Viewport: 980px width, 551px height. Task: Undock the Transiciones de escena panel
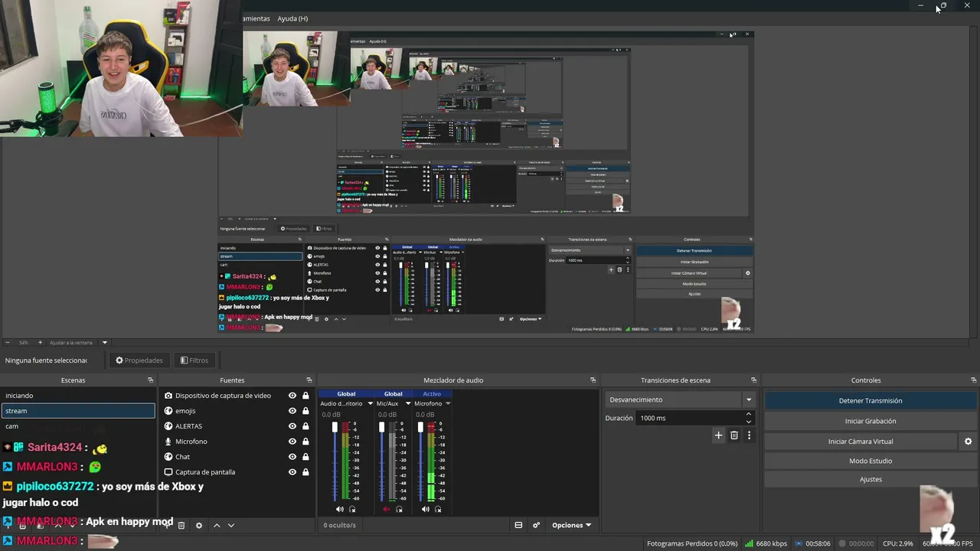coord(753,380)
